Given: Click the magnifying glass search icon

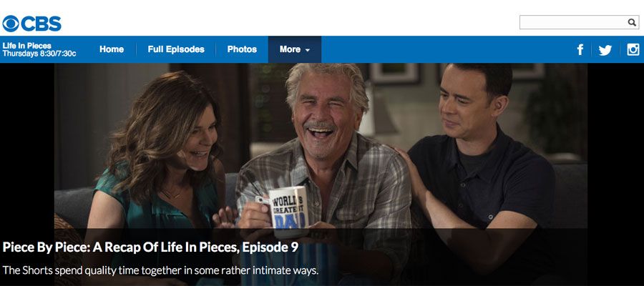Looking at the screenshot, I should [x=632, y=23].
